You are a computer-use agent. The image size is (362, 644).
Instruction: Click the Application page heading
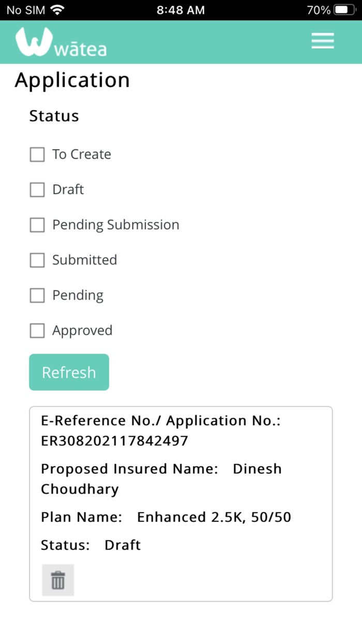72,80
